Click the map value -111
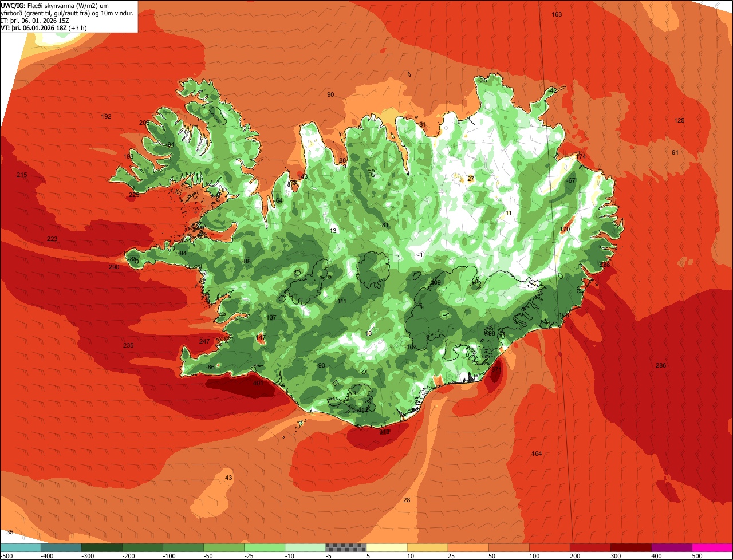Viewport: 733px width, 560px height. click(x=341, y=301)
